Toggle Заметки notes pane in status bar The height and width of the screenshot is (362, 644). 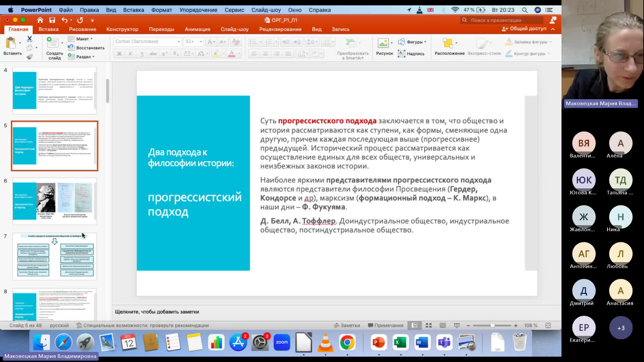(x=347, y=325)
